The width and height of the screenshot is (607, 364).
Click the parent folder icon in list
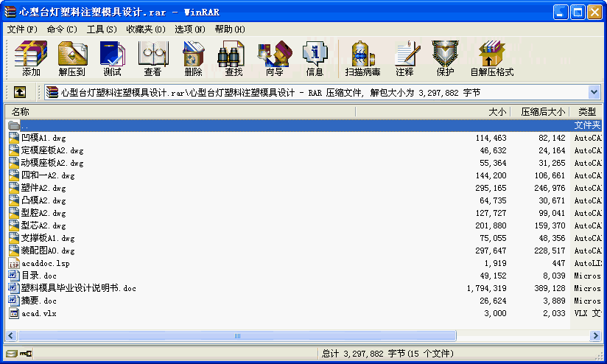[x=14, y=125]
